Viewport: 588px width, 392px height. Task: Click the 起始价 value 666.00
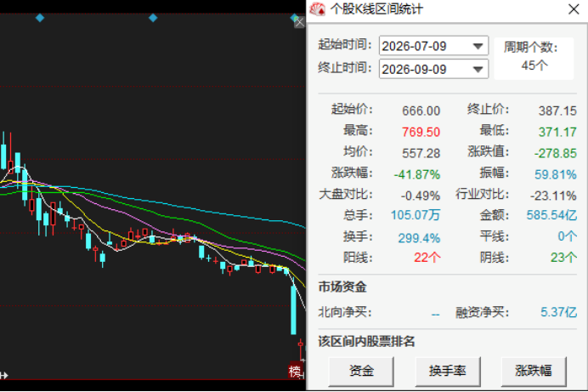(421, 111)
